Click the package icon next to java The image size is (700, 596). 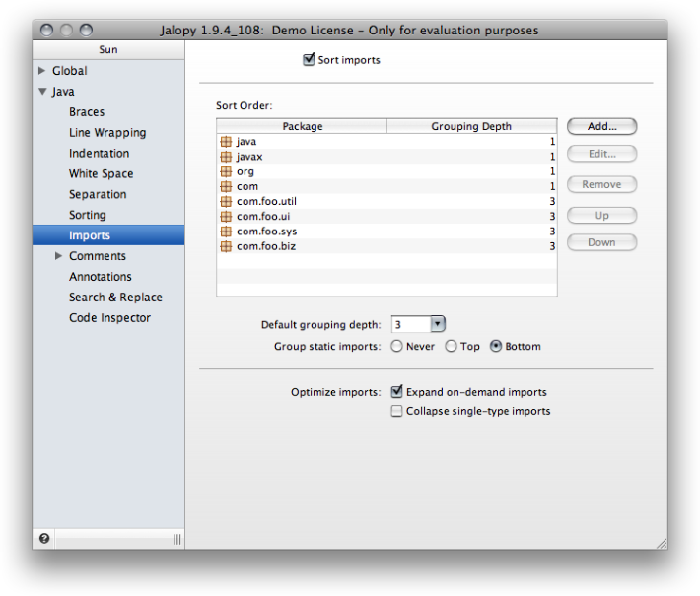(x=226, y=142)
